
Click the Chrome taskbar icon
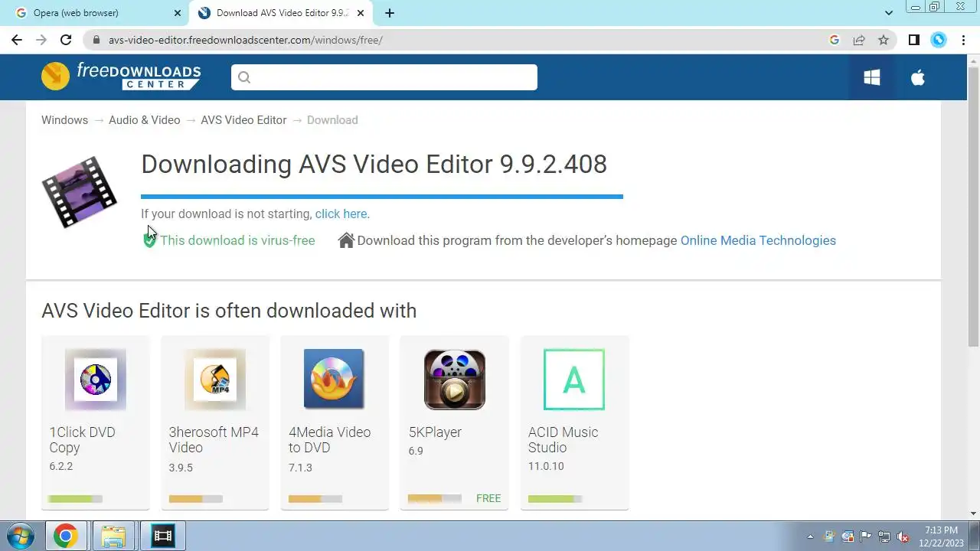point(65,536)
